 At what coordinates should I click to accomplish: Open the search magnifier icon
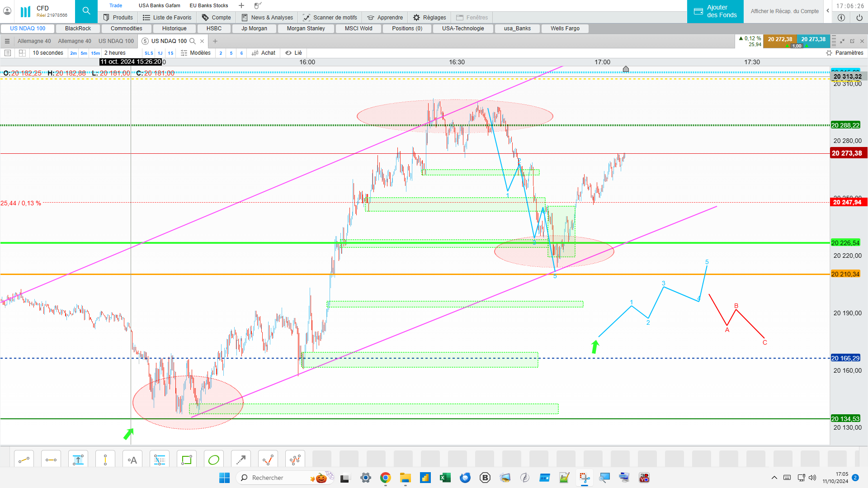(x=86, y=11)
